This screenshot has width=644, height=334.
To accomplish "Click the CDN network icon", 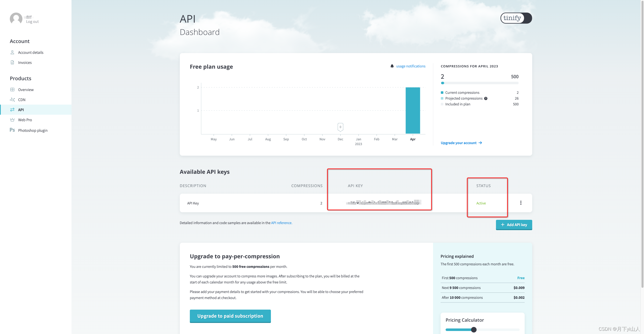I will pyautogui.click(x=12, y=100).
